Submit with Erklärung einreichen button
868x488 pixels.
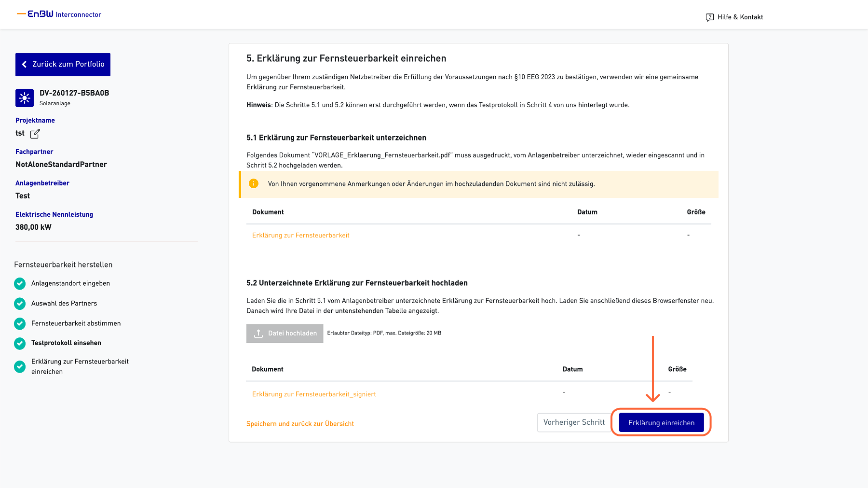[661, 423]
